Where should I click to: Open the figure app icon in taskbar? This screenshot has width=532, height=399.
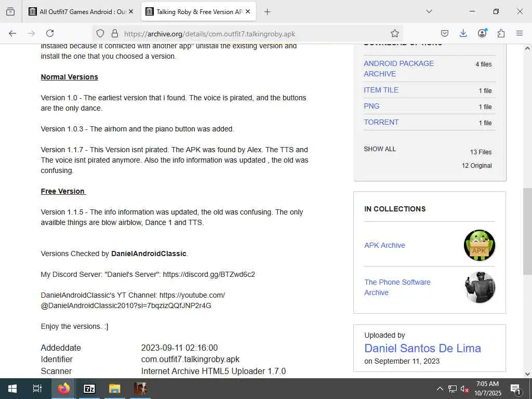(140, 389)
